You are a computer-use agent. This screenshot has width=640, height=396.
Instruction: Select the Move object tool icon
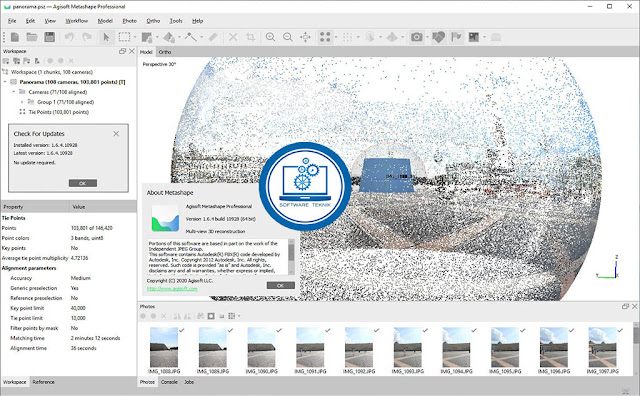tap(169, 37)
